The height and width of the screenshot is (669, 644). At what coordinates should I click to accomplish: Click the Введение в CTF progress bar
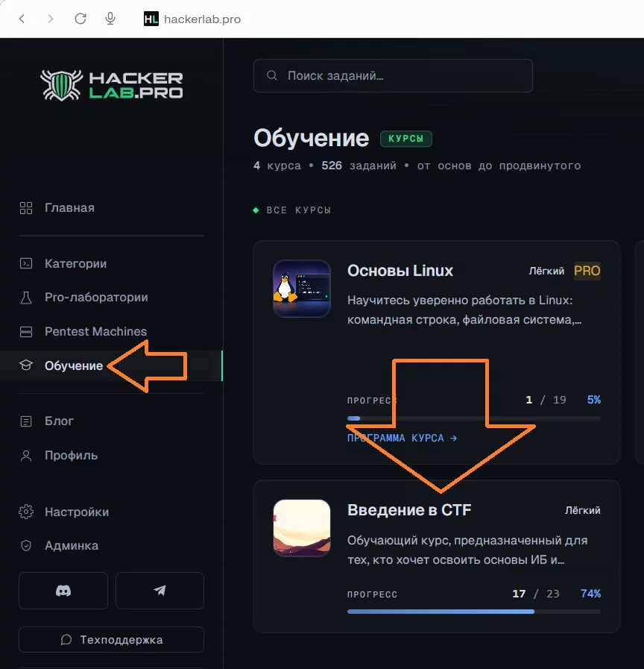[474, 612]
